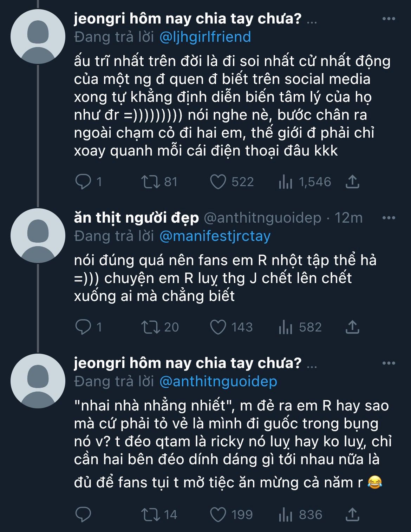Like the last tweet showing 199 likes
This screenshot has width=411, height=532.
[218, 515]
